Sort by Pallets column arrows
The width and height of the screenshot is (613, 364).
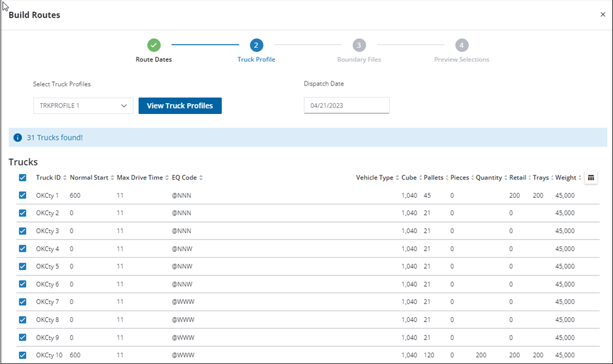click(x=447, y=178)
